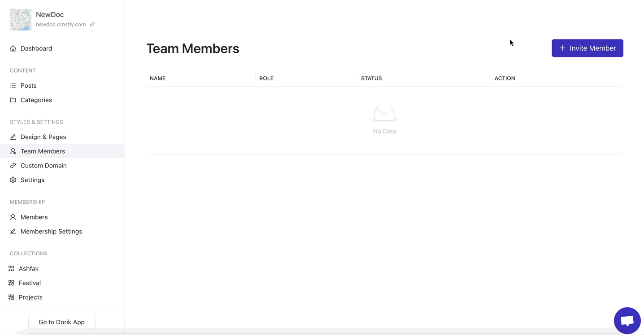
Task: Click the MEMBERSHIP section label
Action: click(27, 202)
